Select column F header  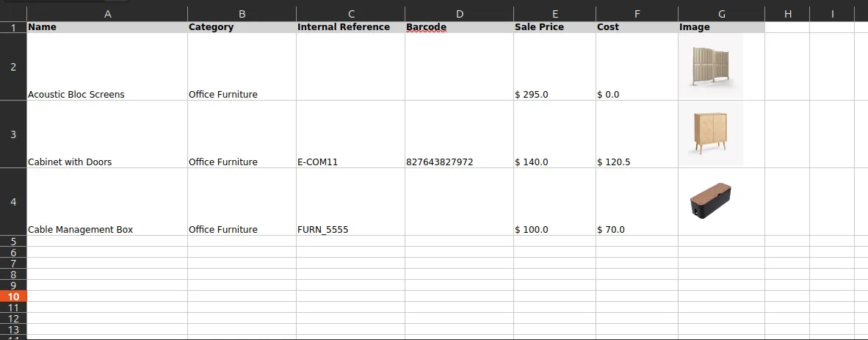click(637, 15)
